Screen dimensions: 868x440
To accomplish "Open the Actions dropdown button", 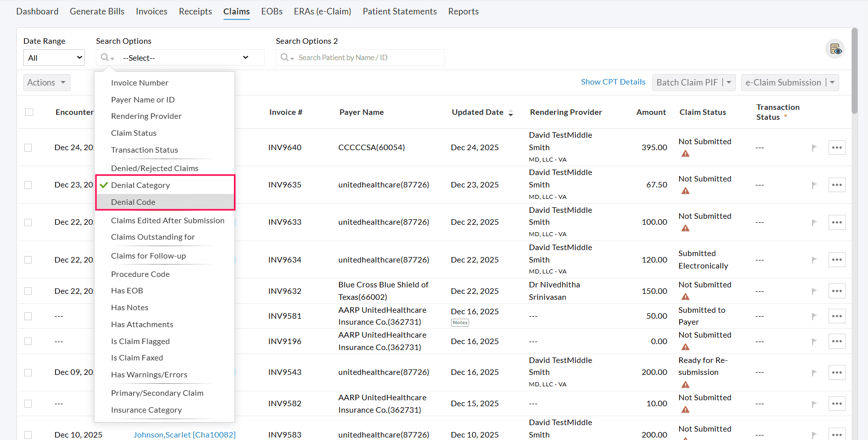I will click(x=47, y=83).
